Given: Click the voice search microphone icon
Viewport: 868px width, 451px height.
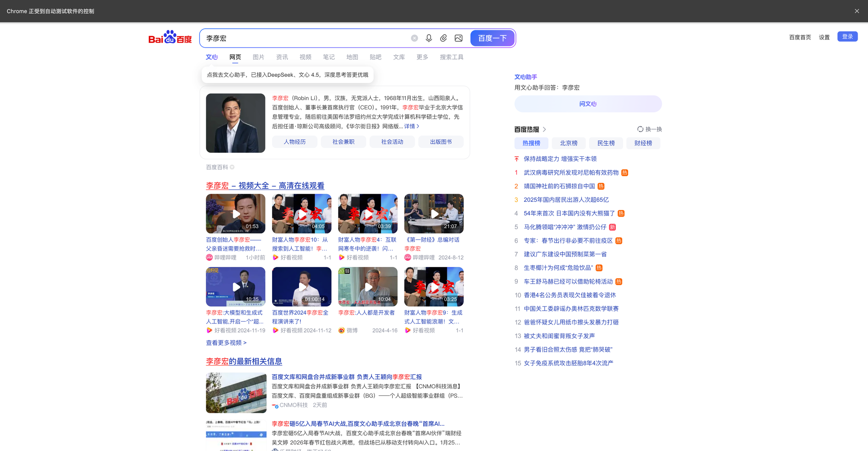Looking at the screenshot, I should point(429,38).
